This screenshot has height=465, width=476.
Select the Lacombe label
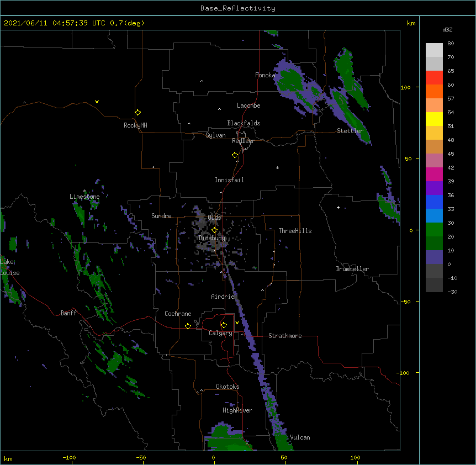(248, 105)
